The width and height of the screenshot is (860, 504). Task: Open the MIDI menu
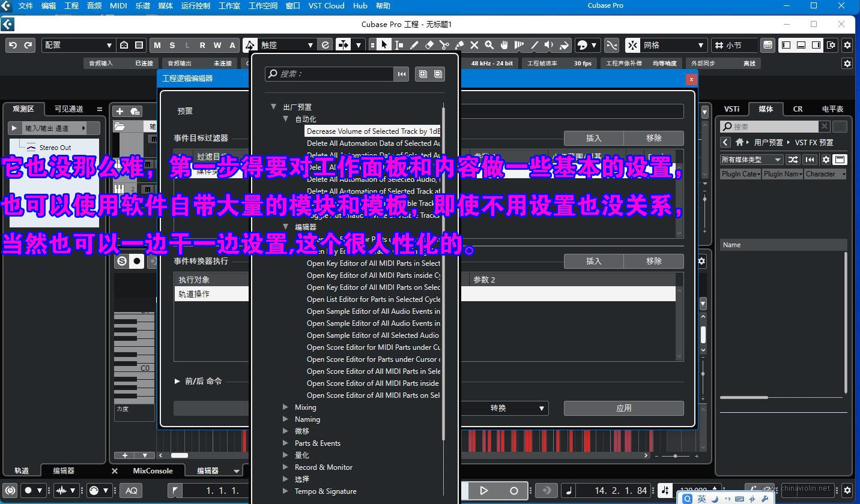point(118,6)
